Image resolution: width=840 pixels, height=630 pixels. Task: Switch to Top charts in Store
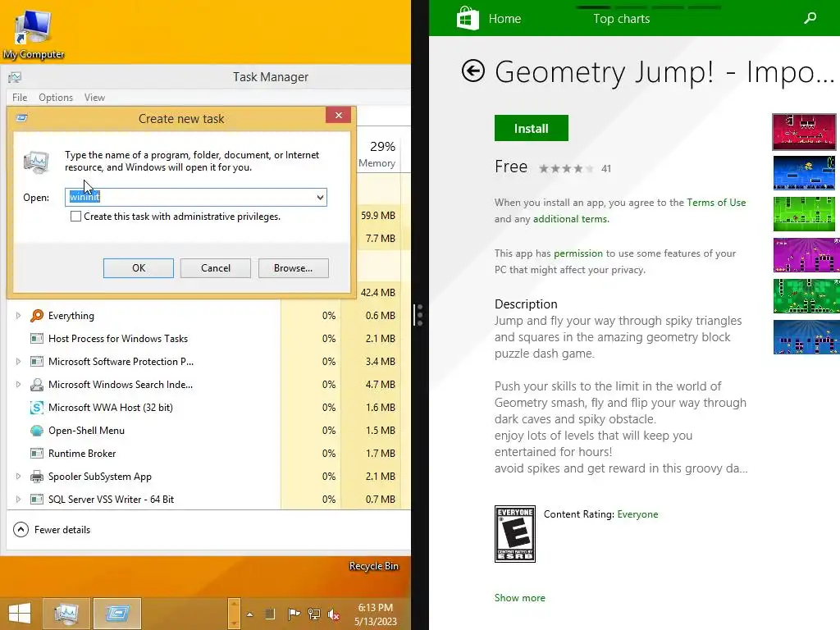pyautogui.click(x=622, y=19)
